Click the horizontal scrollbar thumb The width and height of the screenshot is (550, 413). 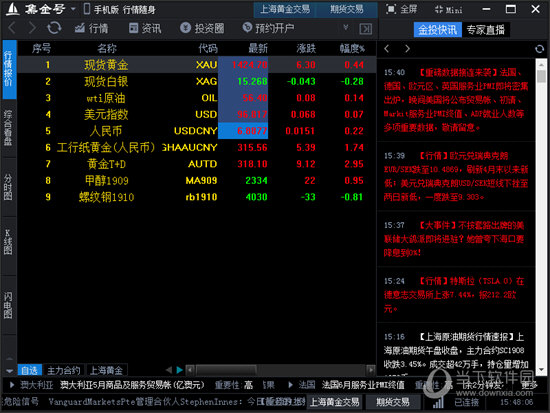click(226, 370)
